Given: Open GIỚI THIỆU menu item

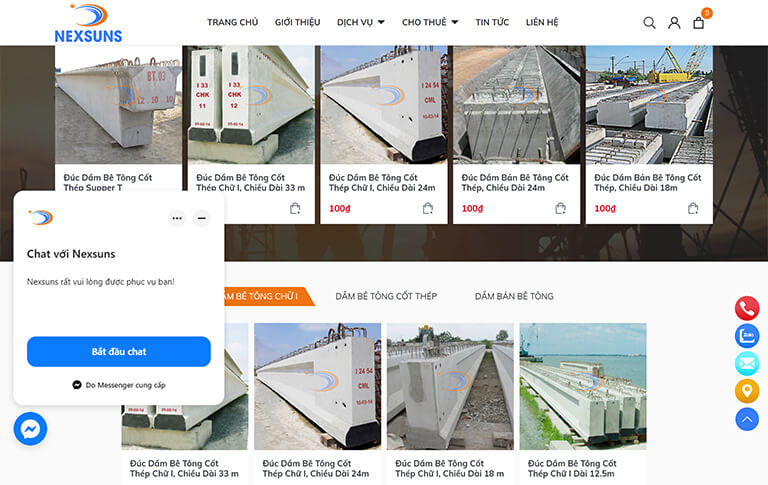Looking at the screenshot, I should (297, 22).
